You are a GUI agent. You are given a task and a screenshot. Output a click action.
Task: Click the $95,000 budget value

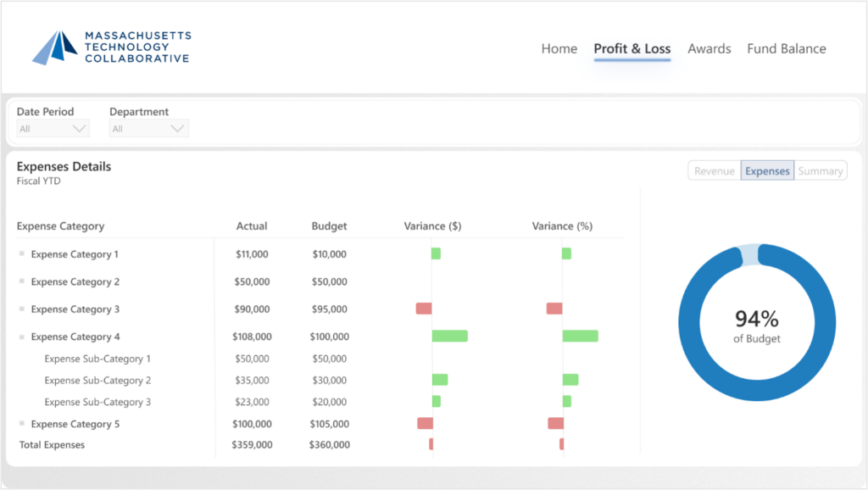pos(330,309)
